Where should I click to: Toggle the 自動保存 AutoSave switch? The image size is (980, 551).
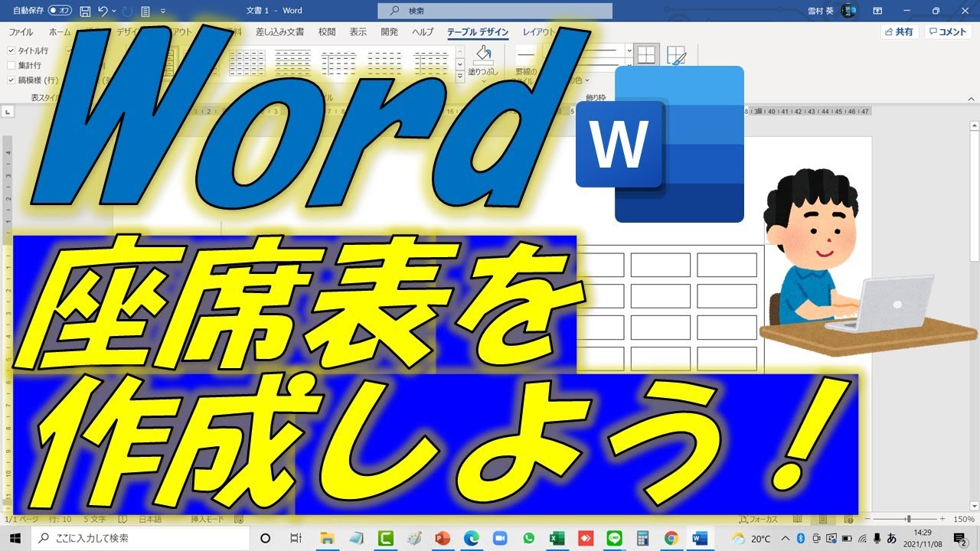tap(60, 11)
